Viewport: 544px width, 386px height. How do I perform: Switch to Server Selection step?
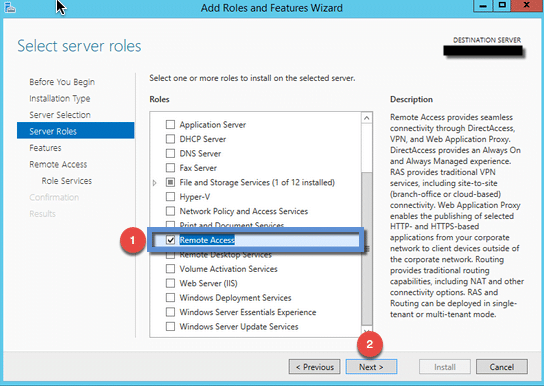(x=60, y=115)
